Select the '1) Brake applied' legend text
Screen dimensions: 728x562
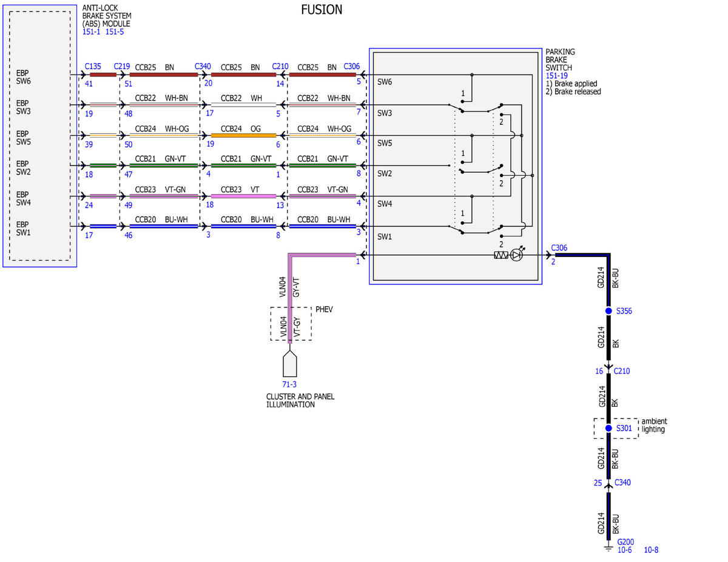571,84
